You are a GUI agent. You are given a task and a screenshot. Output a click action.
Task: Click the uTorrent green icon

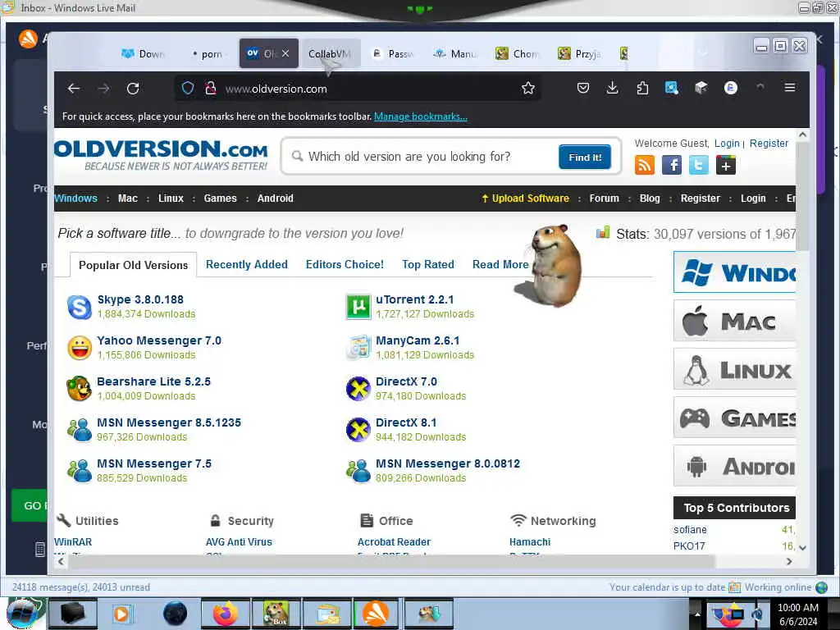coord(358,307)
